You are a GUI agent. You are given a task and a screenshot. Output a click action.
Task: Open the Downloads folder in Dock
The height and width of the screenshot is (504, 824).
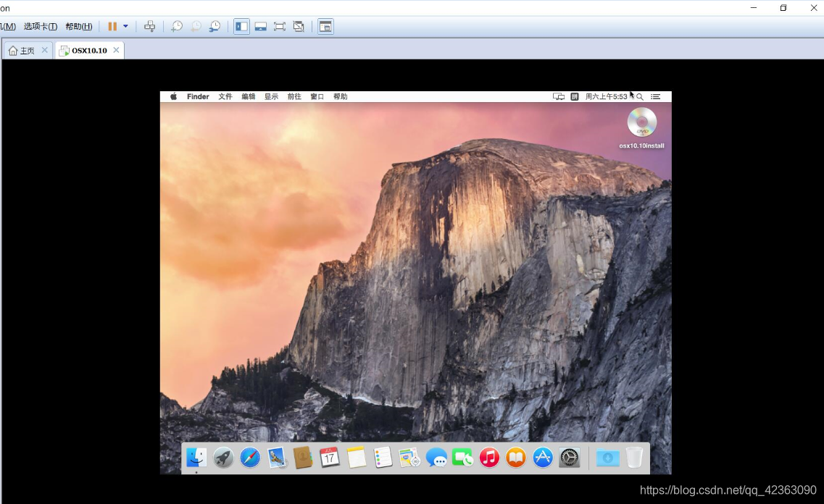click(x=607, y=458)
